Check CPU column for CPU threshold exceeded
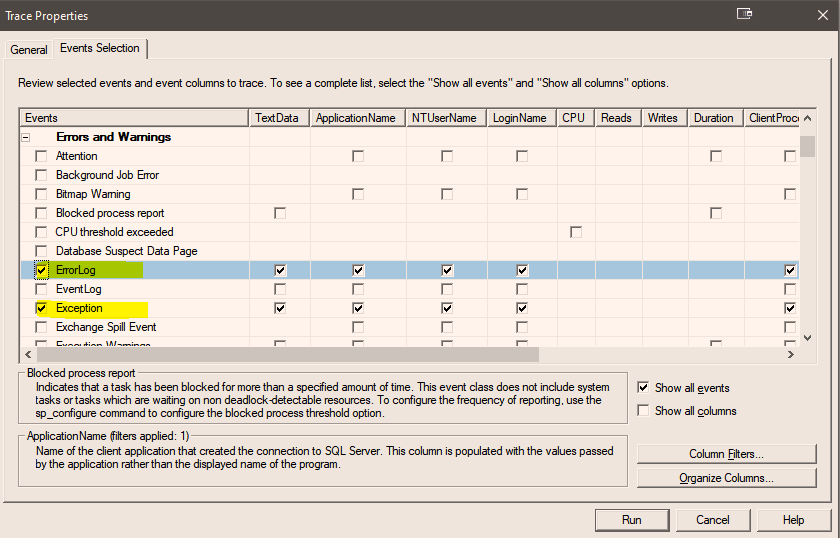 (576, 232)
